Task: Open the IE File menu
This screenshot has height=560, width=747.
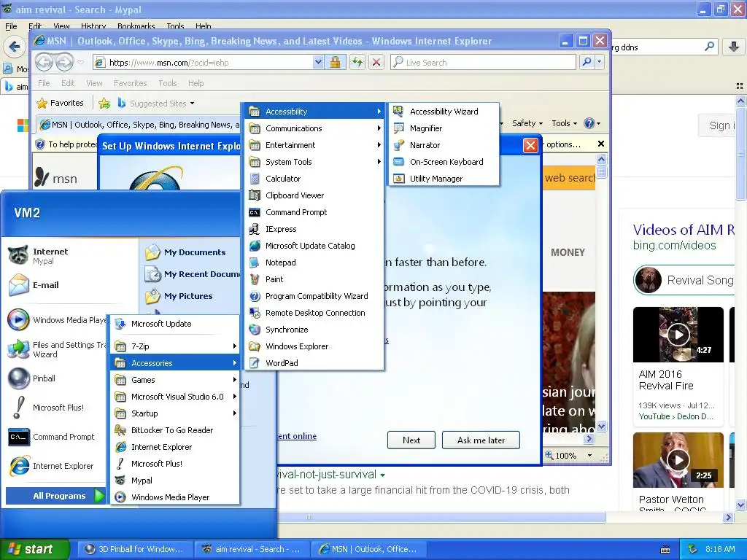Action: coord(44,83)
